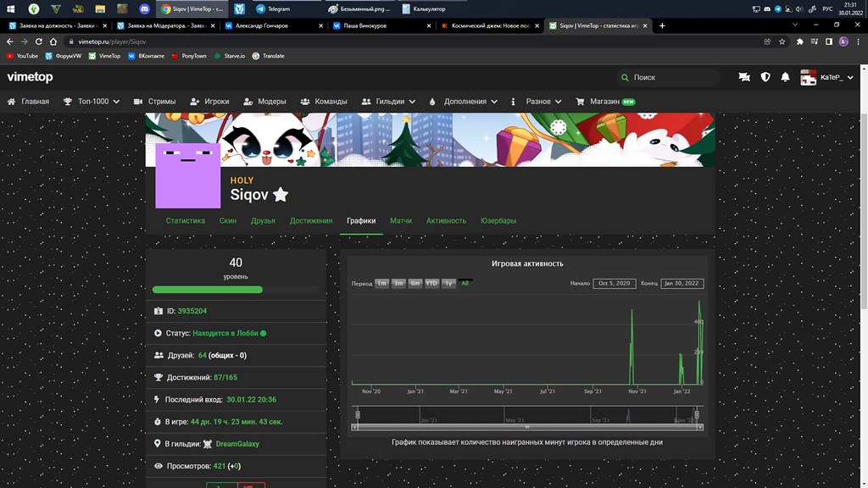This screenshot has width=868, height=488.
Task: Click the vimetop logo
Action: [x=30, y=77]
